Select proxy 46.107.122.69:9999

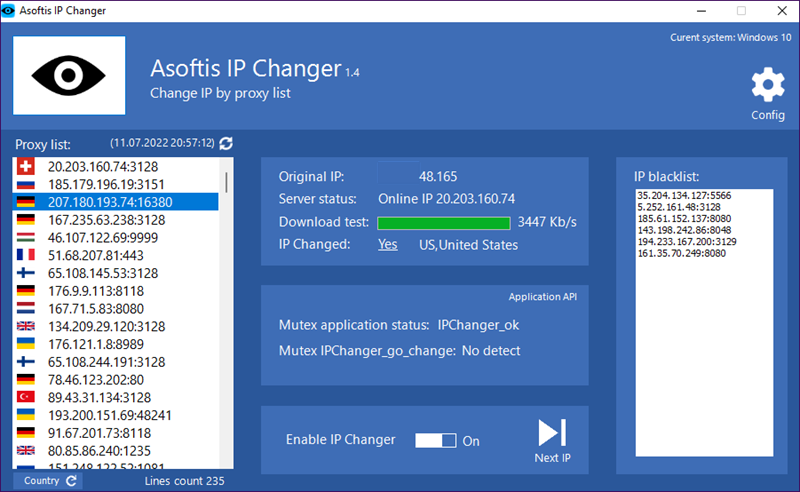coord(115,238)
